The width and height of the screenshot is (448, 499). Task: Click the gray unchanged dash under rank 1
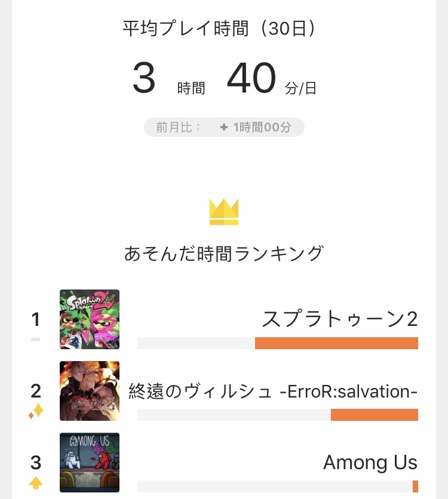click(x=36, y=340)
